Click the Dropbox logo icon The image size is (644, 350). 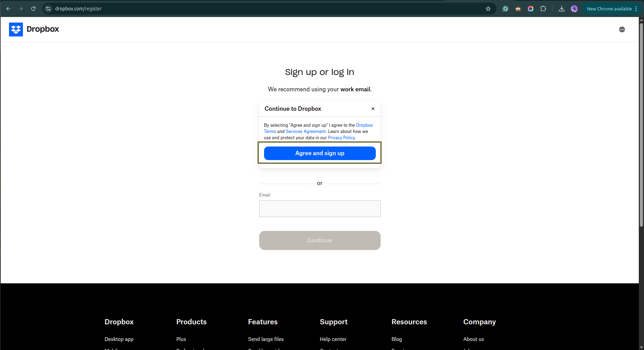(x=16, y=30)
